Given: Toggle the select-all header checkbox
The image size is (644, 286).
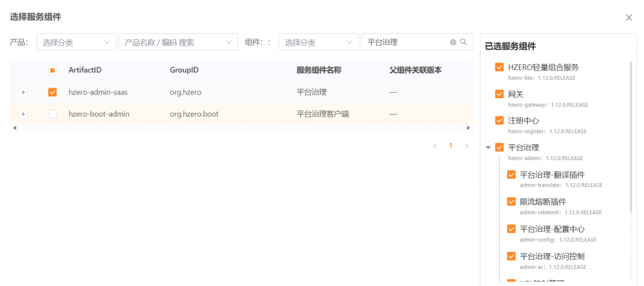Looking at the screenshot, I should pos(53,70).
